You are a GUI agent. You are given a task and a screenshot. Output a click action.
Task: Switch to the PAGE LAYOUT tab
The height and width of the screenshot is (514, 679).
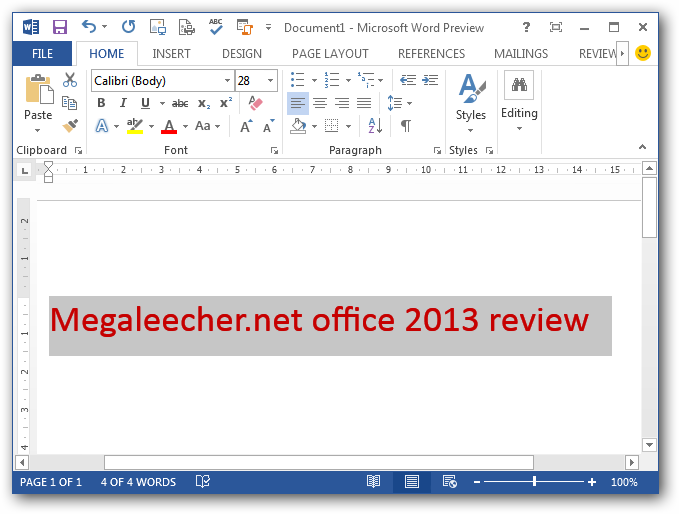(x=330, y=54)
